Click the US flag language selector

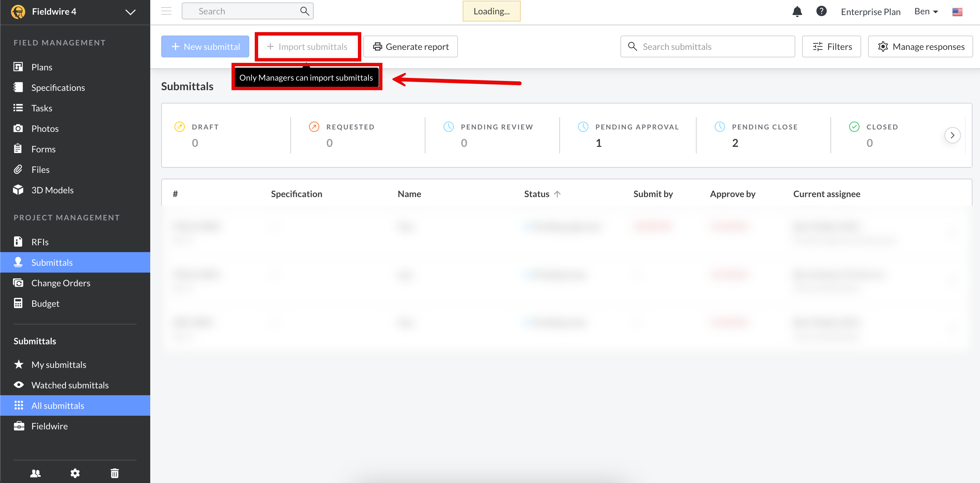tap(957, 12)
